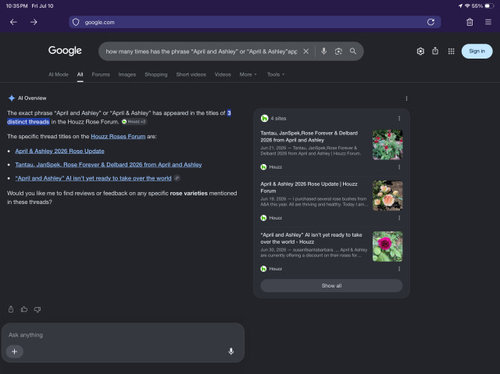Open Google quick settings gear icon

tap(420, 51)
